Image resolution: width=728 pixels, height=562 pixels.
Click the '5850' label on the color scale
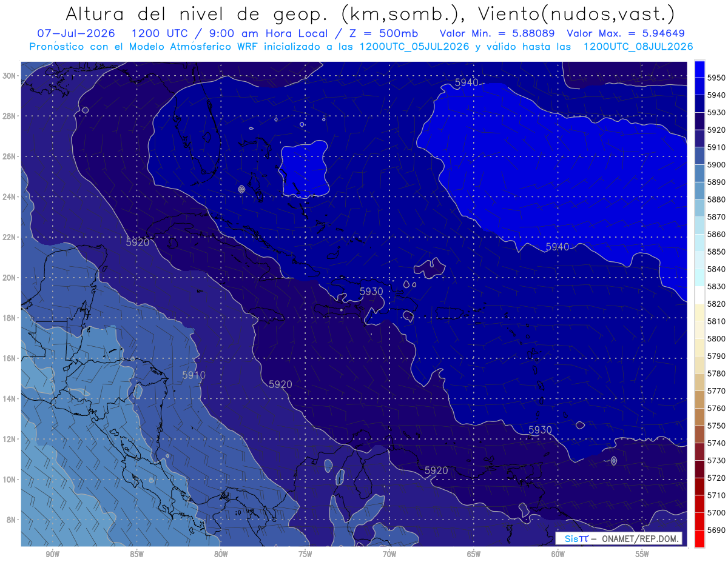point(716,252)
